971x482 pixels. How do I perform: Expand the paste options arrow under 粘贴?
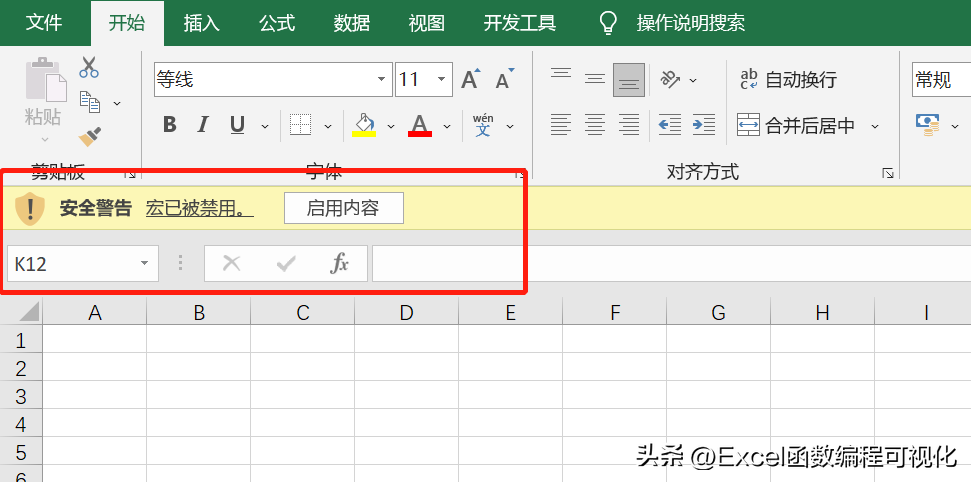click(x=45, y=140)
